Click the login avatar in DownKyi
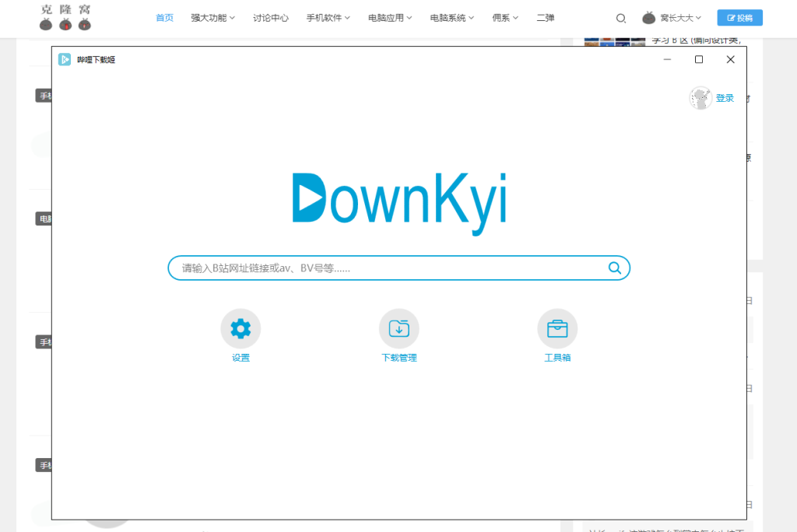Screen dimensions: 797x532 (x=700, y=98)
